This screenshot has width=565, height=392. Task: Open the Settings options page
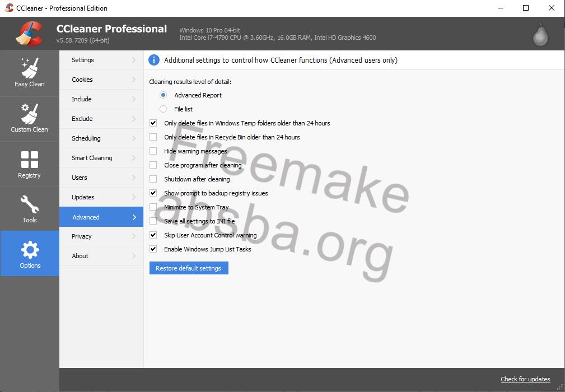101,60
